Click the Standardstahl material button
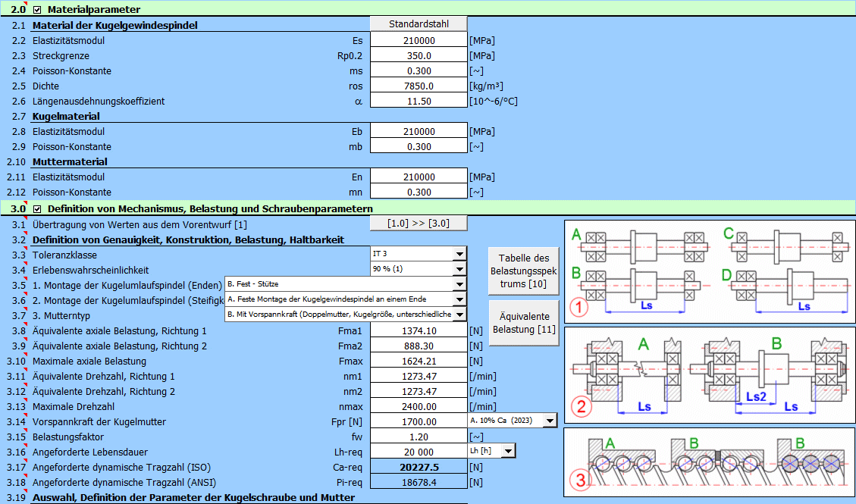This screenshot has width=856, height=504. point(419,23)
